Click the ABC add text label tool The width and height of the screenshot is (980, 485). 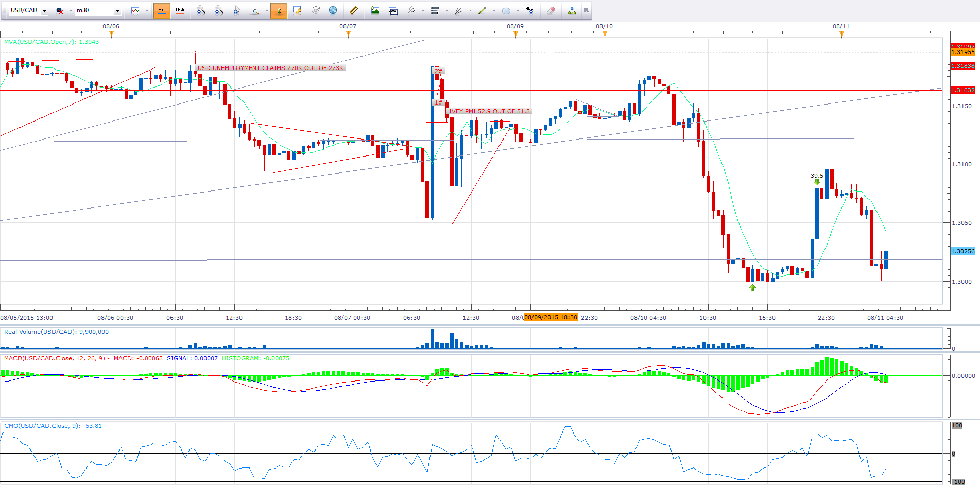tap(529, 10)
